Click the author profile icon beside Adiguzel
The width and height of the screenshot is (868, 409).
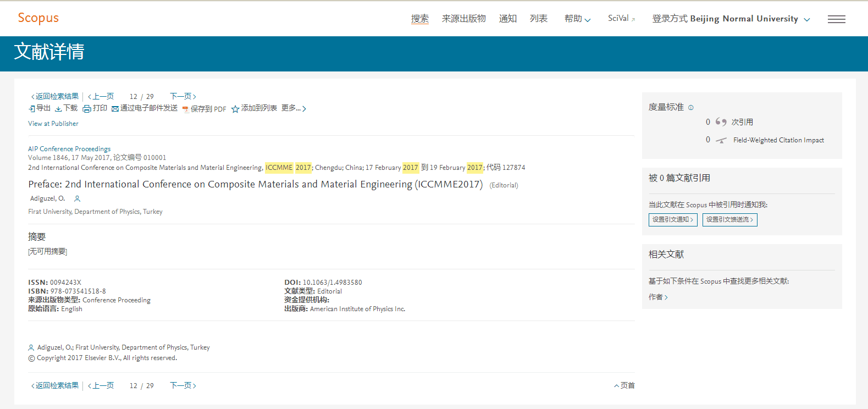coord(78,198)
